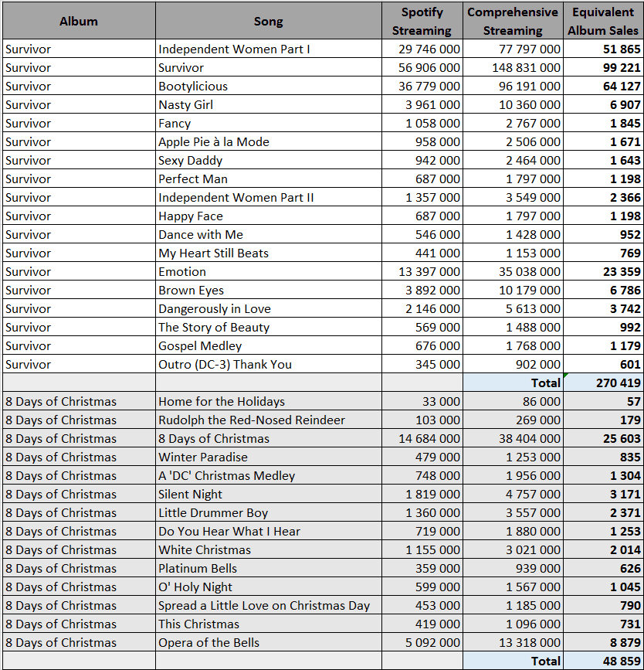This screenshot has width=644, height=670.
Task: Select comprehensive value 10 179 000
Action: [513, 290]
